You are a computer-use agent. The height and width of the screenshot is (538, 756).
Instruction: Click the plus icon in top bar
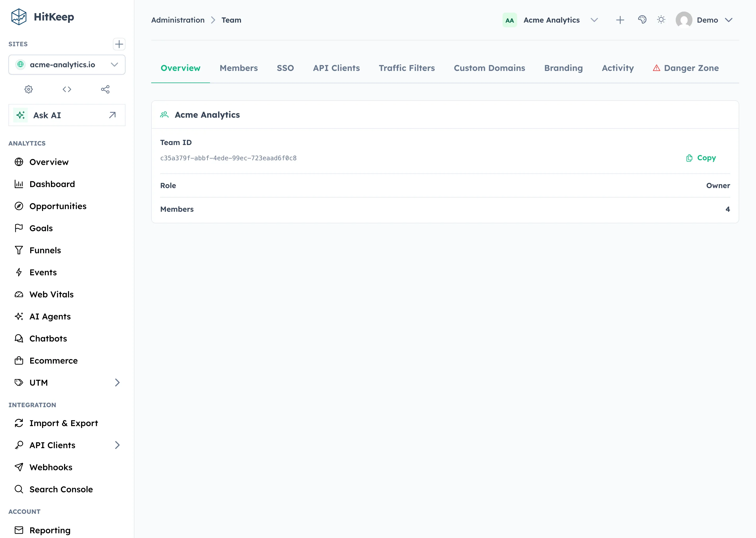pos(620,20)
